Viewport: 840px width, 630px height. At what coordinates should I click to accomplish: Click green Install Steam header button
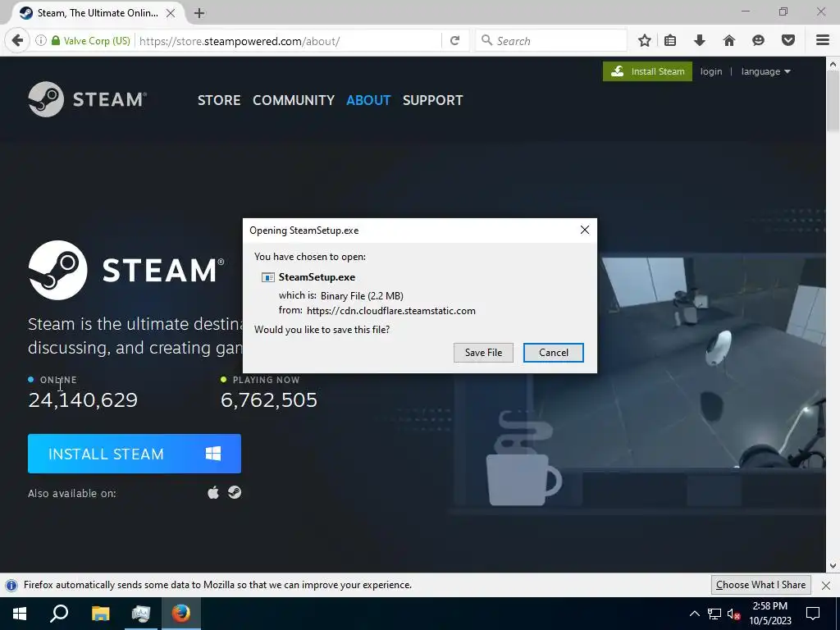(x=647, y=71)
